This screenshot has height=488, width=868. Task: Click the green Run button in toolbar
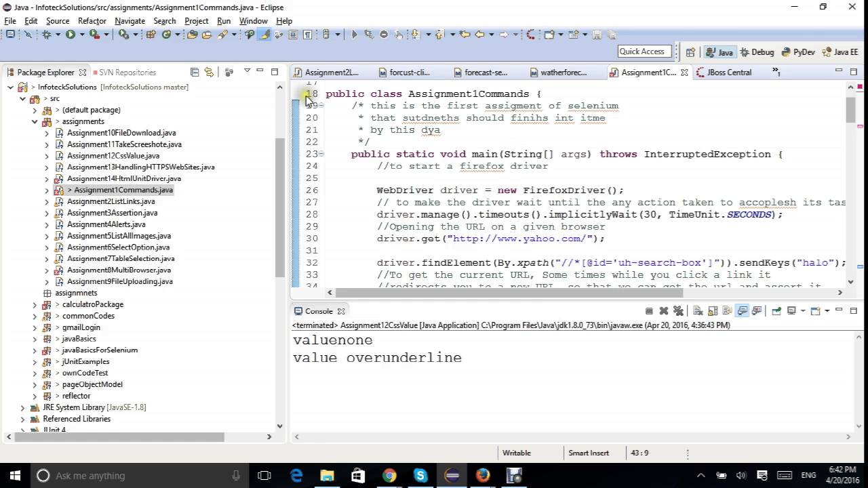[x=70, y=34]
